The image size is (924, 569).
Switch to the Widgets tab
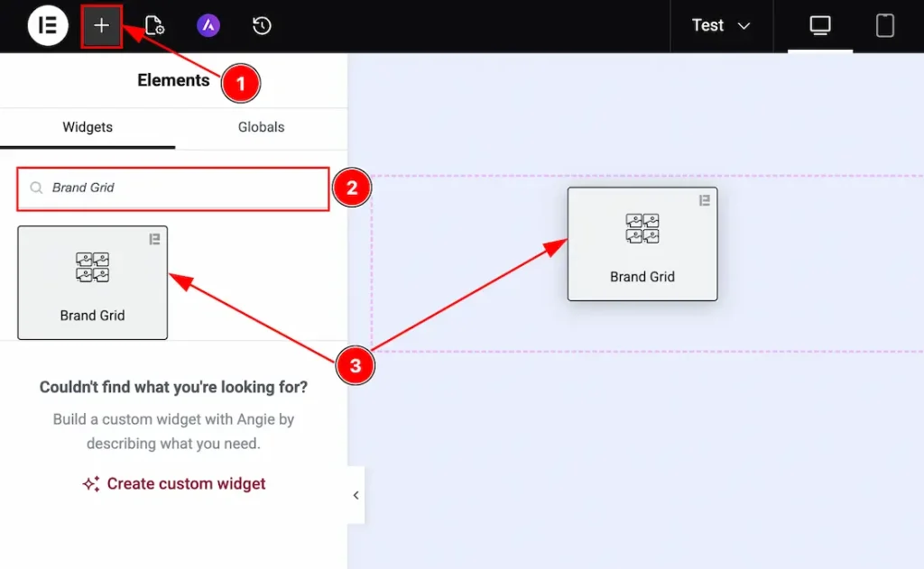click(87, 127)
